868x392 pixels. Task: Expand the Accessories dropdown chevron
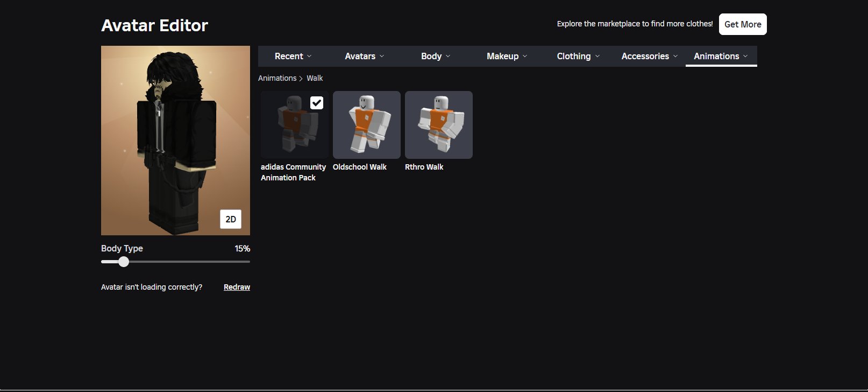pos(675,56)
